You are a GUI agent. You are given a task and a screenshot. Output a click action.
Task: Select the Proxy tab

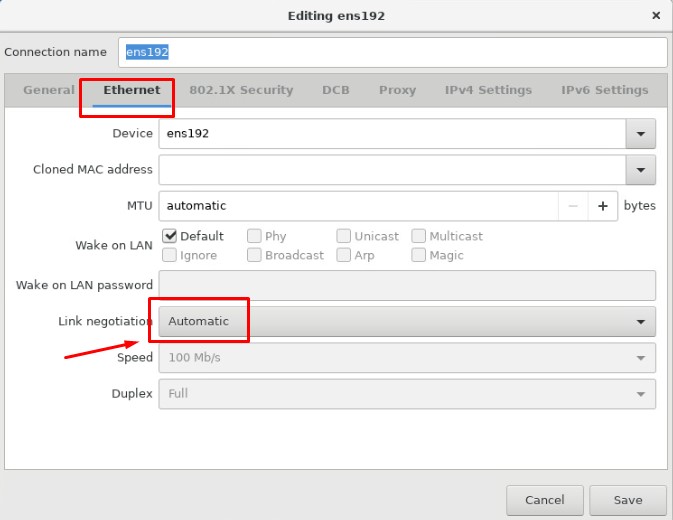[397, 90]
